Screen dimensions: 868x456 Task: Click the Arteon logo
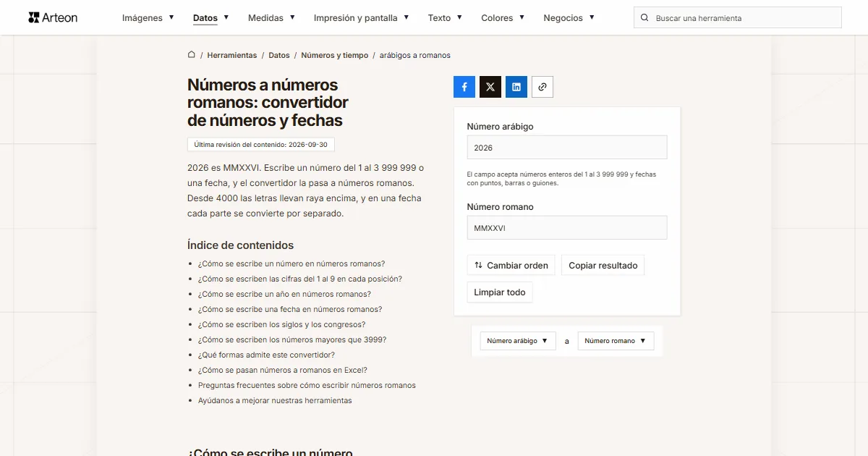click(x=53, y=17)
